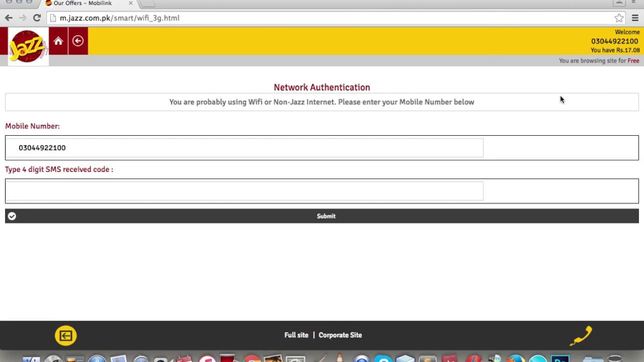The image size is (644, 362).
Task: Focus the 4 digit SMS code field
Action: [244, 191]
